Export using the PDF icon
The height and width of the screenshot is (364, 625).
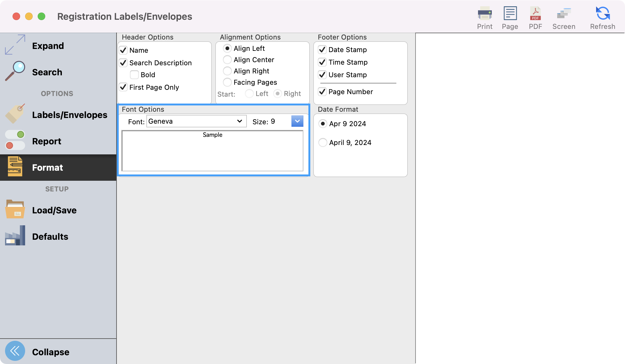click(x=535, y=14)
